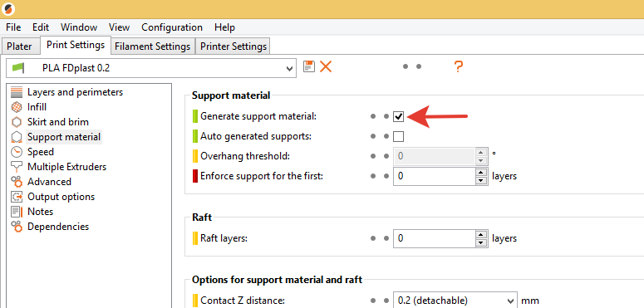Click the Layers and perimeters icon

(17, 92)
